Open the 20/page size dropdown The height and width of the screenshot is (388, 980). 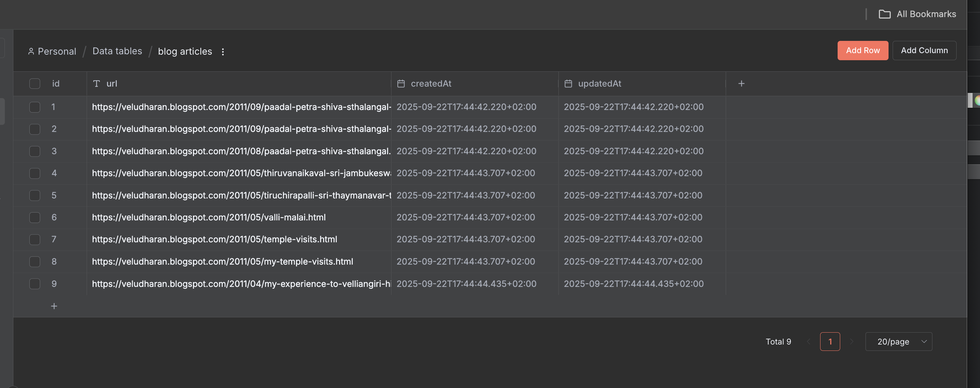pos(898,342)
